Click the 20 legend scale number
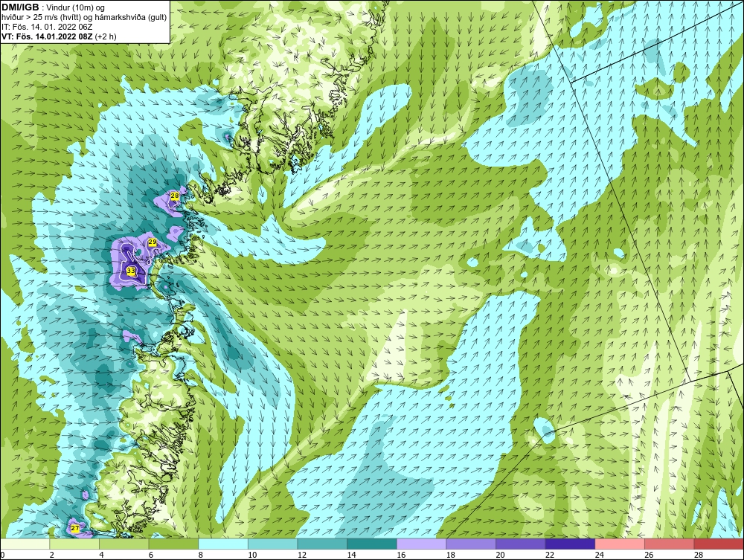744x560 pixels. pyautogui.click(x=500, y=555)
